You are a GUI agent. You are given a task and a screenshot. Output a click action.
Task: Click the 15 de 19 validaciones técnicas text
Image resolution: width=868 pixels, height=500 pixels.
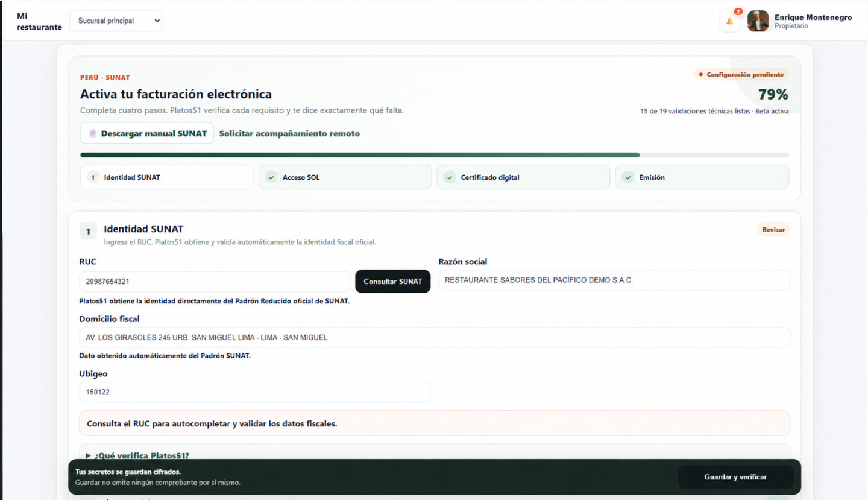(714, 111)
